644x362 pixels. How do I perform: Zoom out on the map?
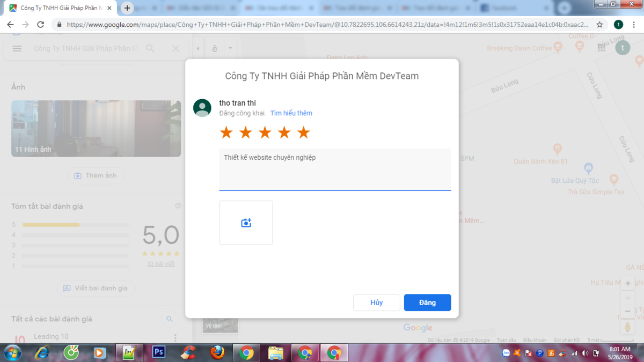(x=628, y=312)
